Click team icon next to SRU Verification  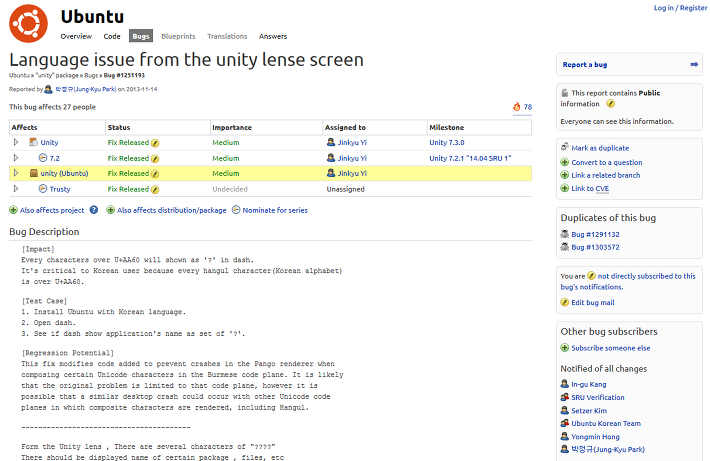click(x=565, y=397)
